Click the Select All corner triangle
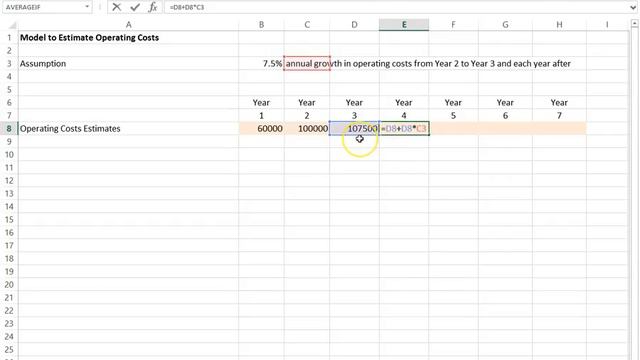The width and height of the screenshot is (640, 360). [x=12, y=25]
